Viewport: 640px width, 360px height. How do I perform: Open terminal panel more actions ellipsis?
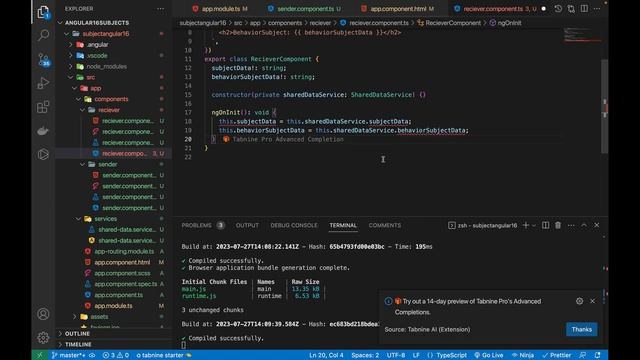point(571,225)
